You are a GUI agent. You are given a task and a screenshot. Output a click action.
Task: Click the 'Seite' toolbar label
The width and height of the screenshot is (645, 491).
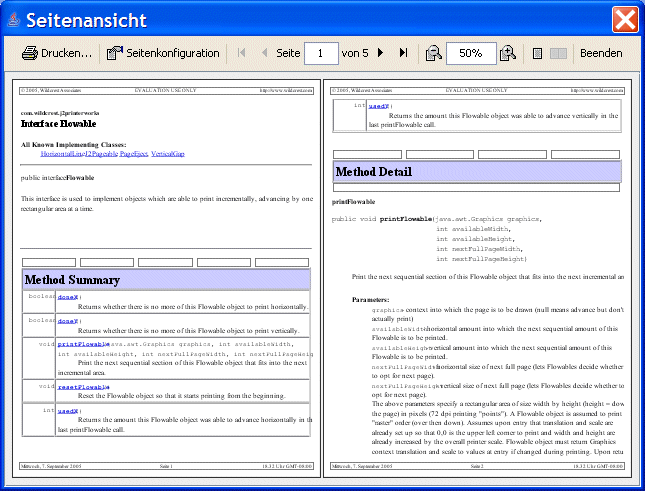(x=288, y=53)
